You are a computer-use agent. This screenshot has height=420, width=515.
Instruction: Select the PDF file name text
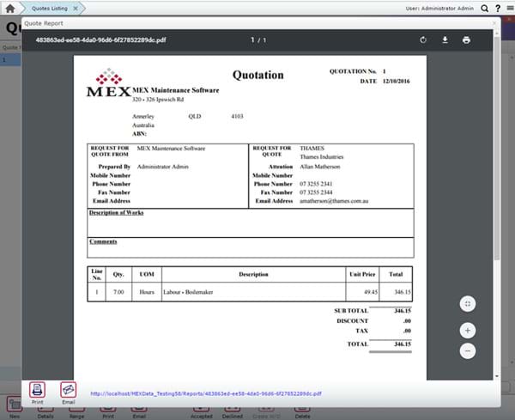pos(100,40)
